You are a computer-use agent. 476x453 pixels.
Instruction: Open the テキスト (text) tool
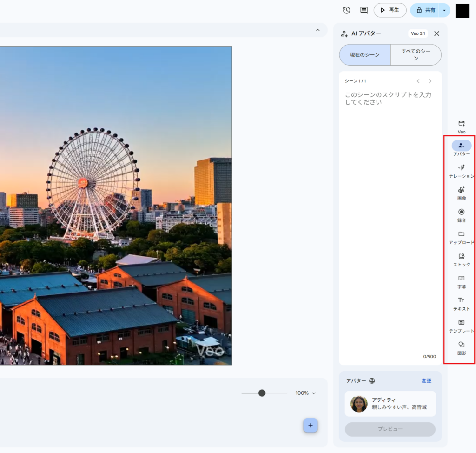tap(461, 302)
